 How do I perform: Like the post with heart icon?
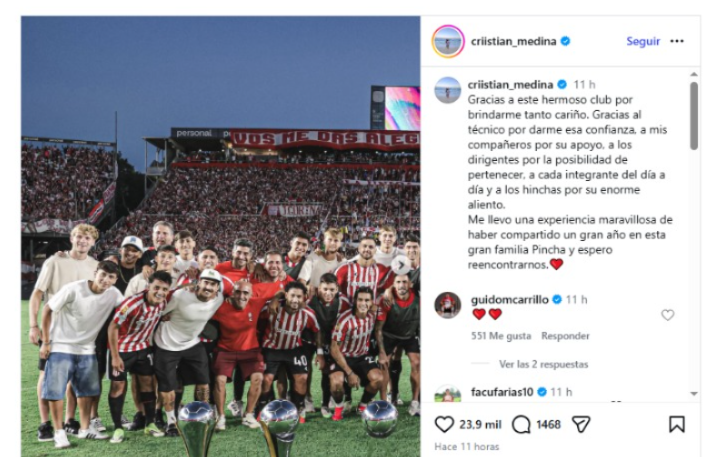click(444, 424)
